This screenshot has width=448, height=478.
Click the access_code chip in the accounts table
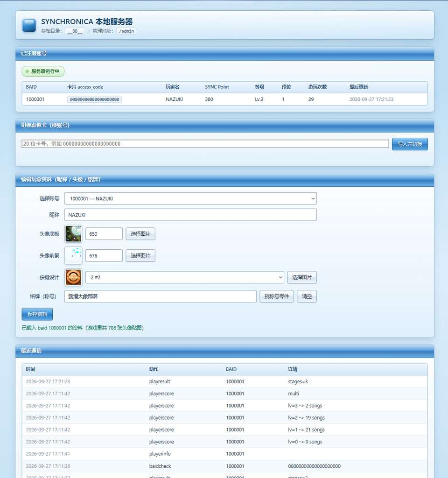tap(94, 99)
